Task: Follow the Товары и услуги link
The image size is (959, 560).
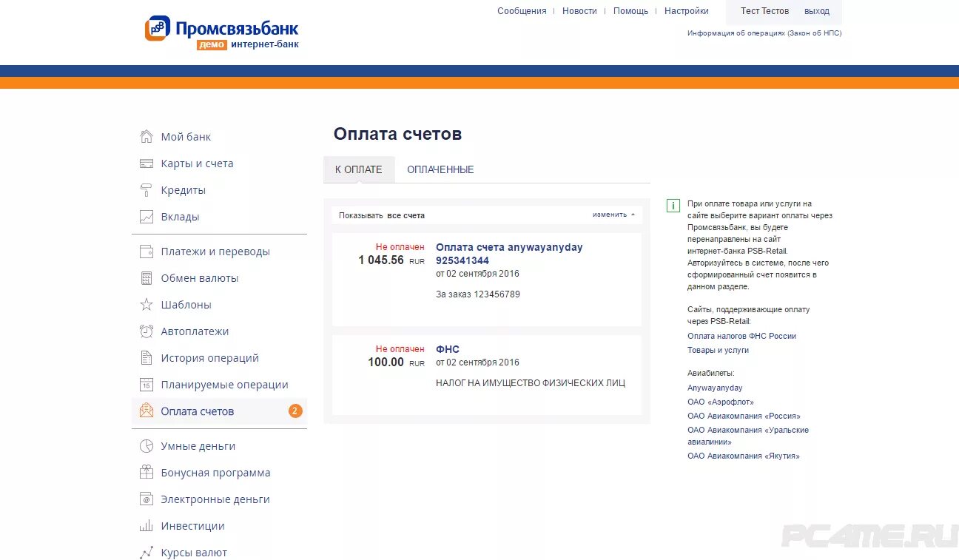Action: [718, 350]
